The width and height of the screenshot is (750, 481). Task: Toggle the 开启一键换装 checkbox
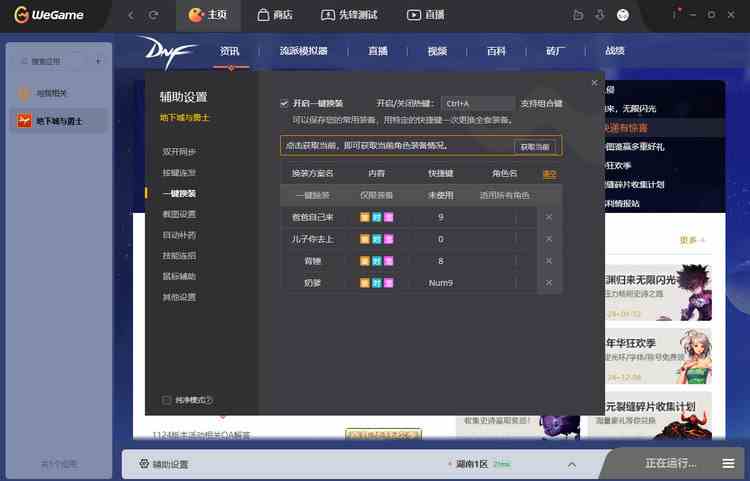tap(284, 103)
